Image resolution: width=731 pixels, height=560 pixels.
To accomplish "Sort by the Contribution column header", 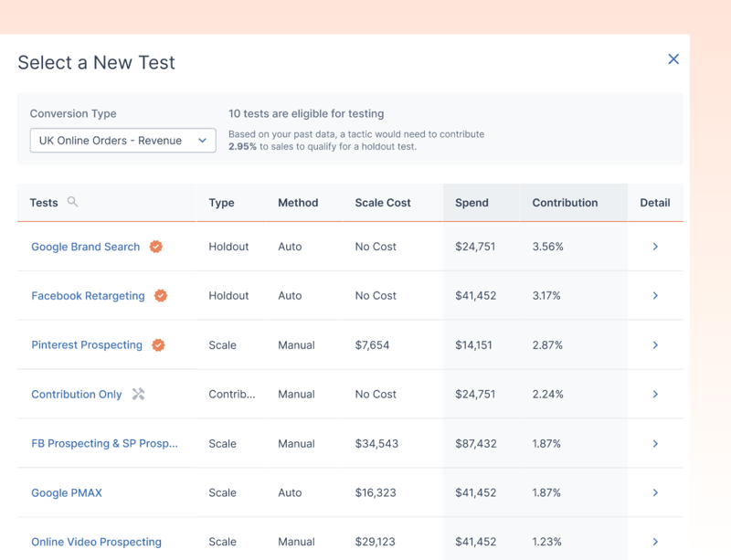I will click(x=565, y=203).
